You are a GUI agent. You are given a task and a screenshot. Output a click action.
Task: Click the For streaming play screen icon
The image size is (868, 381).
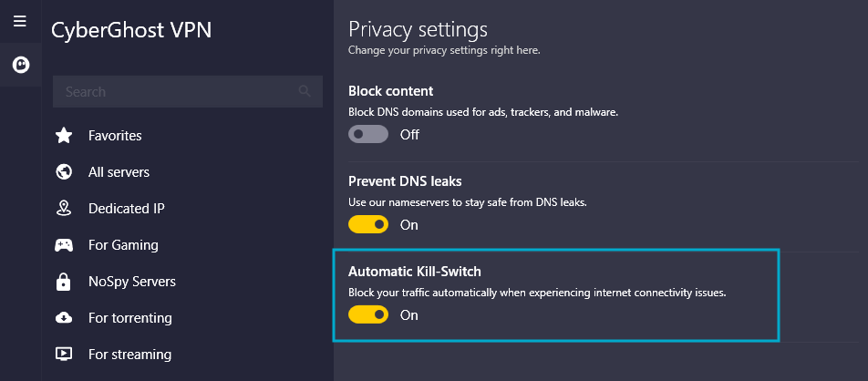tap(64, 354)
